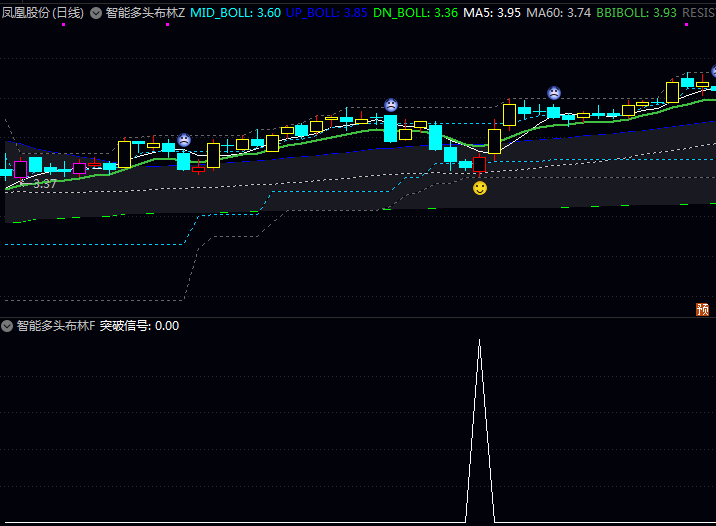The image size is (716, 526).
Task: Select the 凤凰股份(日线) chart title
Action: pyautogui.click(x=43, y=13)
